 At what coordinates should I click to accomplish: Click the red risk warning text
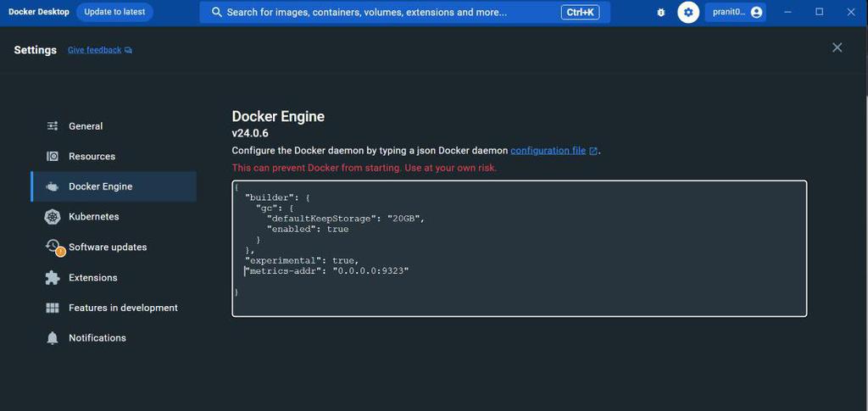(x=364, y=168)
